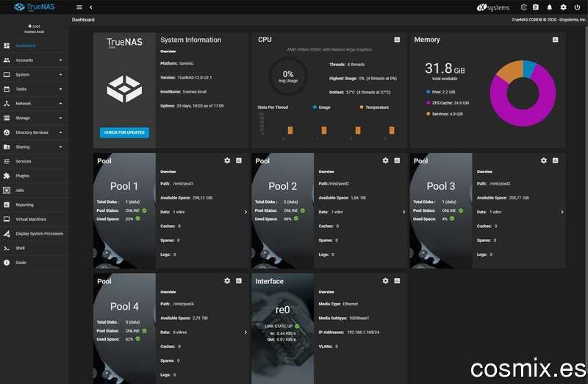This screenshot has width=588, height=384.
Task: Click the Pool 1 disk image
Action: (124, 210)
